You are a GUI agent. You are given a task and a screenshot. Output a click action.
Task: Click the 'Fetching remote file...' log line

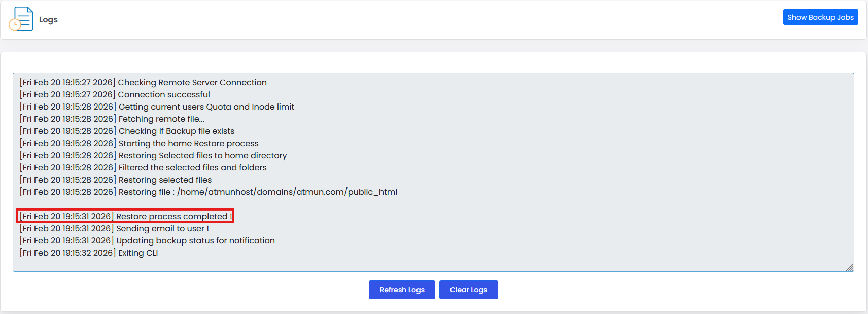tap(112, 119)
